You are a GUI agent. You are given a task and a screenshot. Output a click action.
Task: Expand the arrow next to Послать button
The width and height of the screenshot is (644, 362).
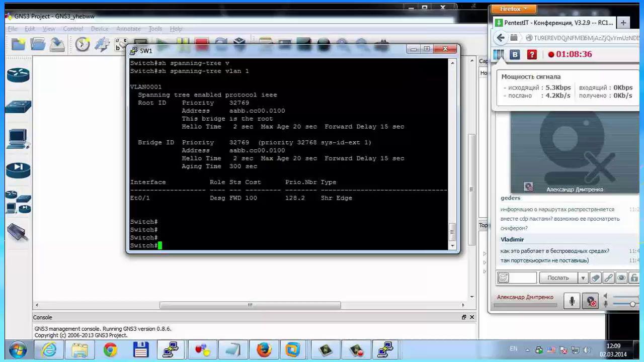coord(583,278)
